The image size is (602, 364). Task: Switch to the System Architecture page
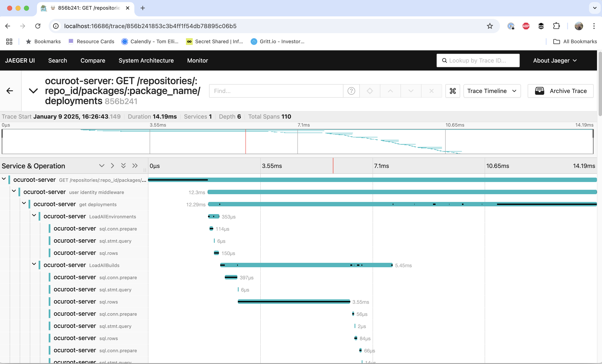point(146,60)
